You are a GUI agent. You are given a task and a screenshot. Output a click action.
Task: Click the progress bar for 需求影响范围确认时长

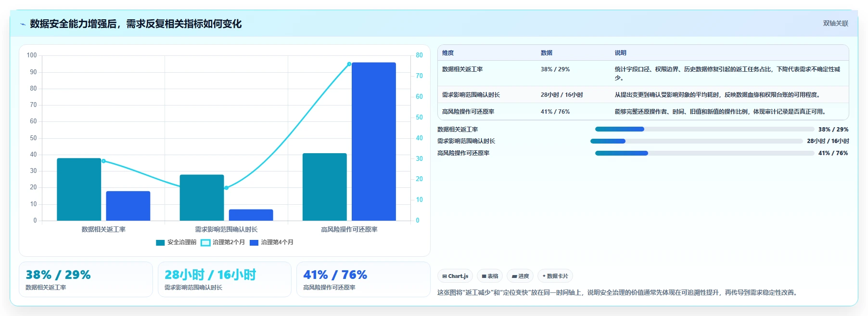[x=696, y=141]
